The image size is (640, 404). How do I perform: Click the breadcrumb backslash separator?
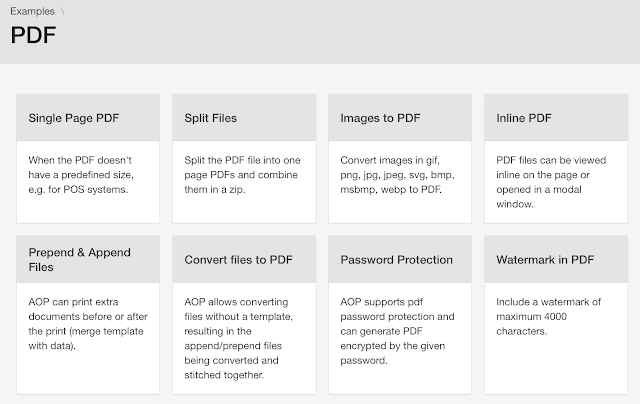tap(62, 11)
